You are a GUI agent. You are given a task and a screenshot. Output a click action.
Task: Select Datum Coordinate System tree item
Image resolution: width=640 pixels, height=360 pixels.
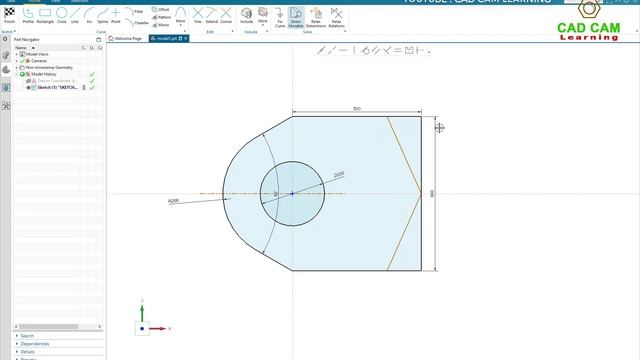(x=57, y=81)
